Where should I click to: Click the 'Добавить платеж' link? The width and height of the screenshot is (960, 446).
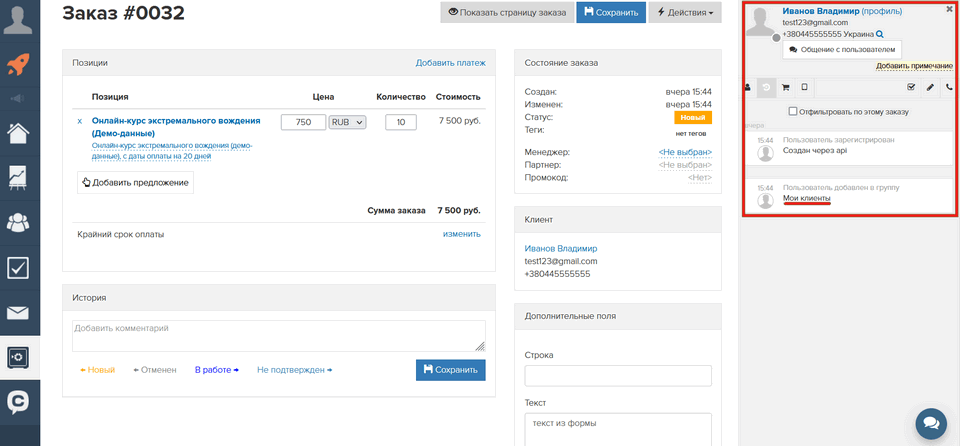point(450,63)
